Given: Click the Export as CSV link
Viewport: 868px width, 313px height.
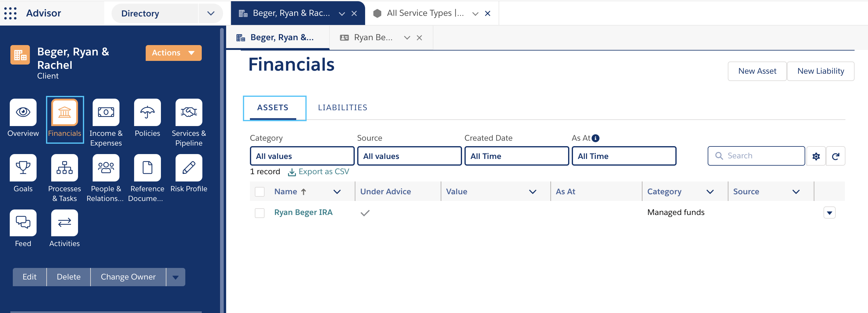Looking at the screenshot, I should 324,172.
